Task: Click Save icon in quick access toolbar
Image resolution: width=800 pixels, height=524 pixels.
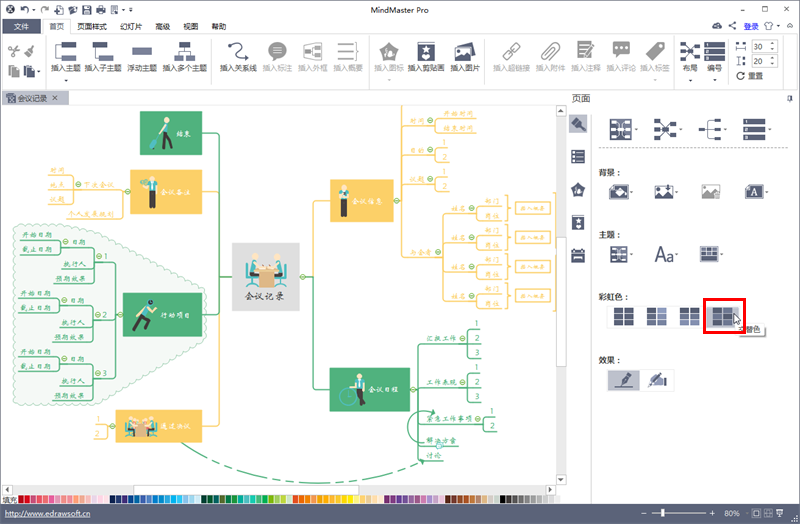Action: tap(87, 10)
